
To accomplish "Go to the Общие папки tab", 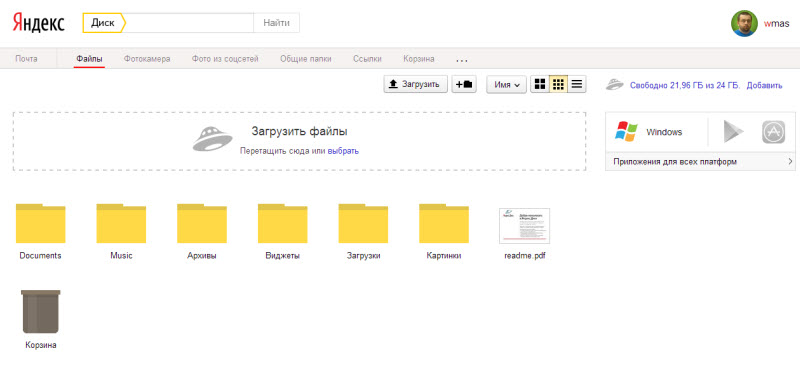I will pos(306,59).
